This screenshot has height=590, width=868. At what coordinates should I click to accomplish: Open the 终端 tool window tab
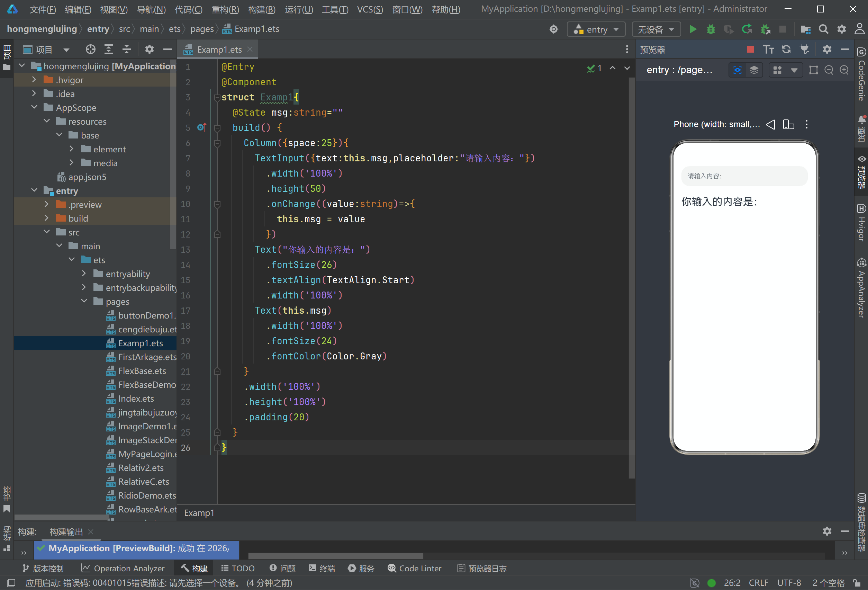point(322,568)
